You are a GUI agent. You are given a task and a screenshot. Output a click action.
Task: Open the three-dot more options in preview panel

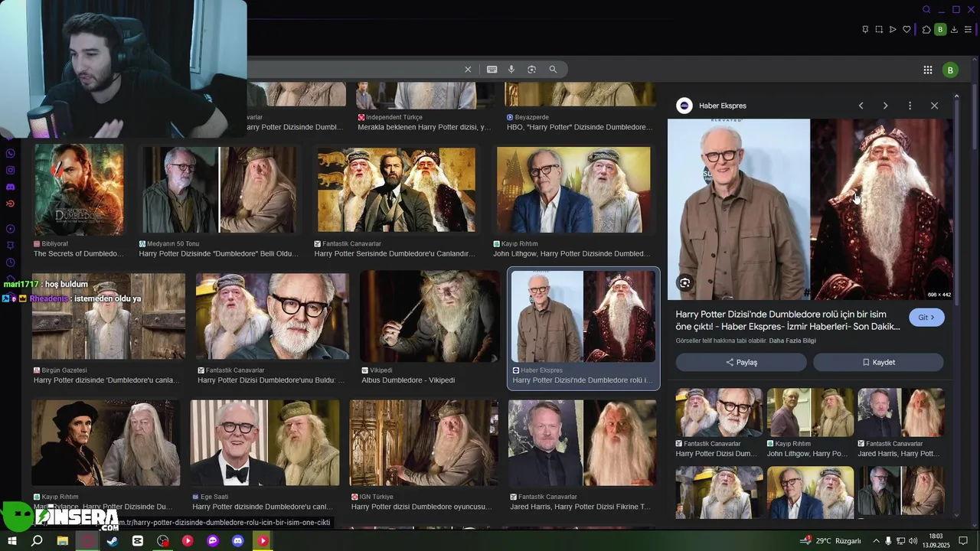[x=910, y=106]
